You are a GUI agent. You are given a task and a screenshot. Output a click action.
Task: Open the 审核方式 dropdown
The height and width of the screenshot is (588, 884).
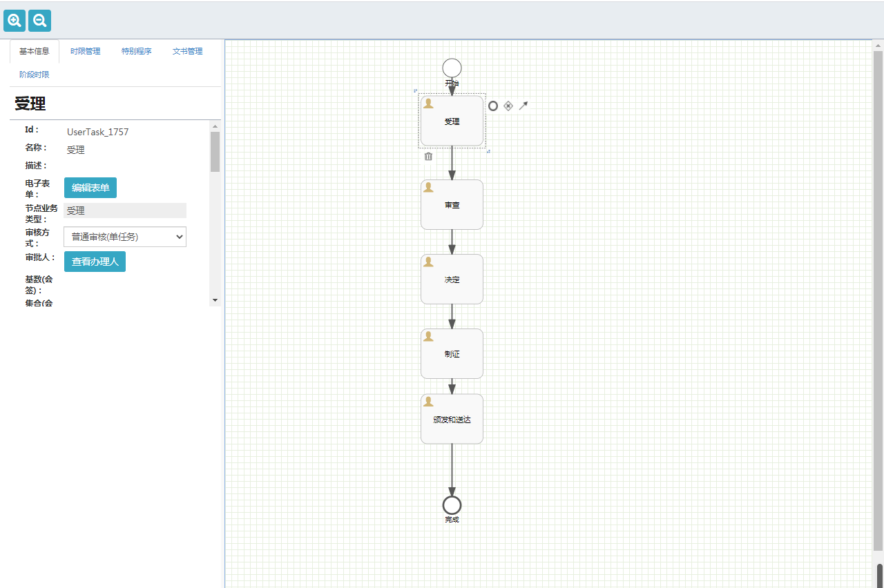pyautogui.click(x=125, y=237)
